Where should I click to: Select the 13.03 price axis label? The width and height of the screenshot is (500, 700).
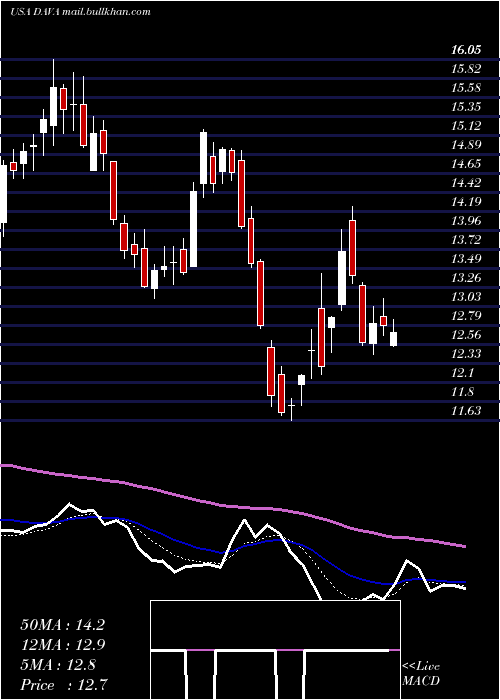(466, 297)
